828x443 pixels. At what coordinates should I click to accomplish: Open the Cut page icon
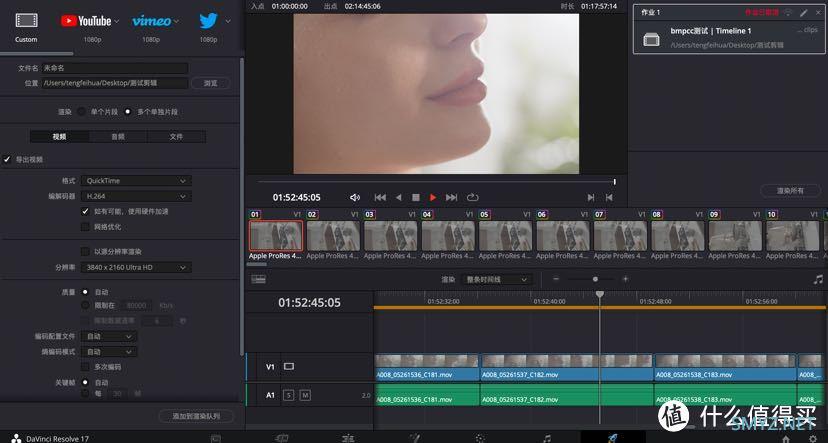282,438
